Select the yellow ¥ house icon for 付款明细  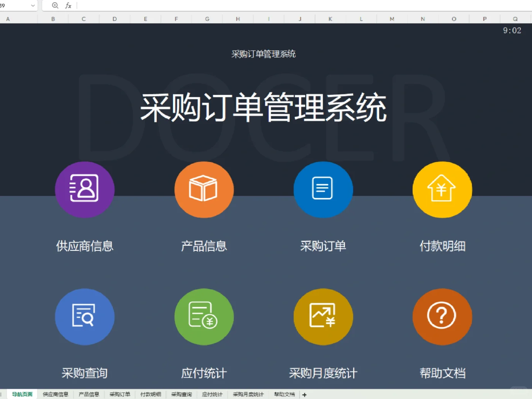tap(442, 189)
